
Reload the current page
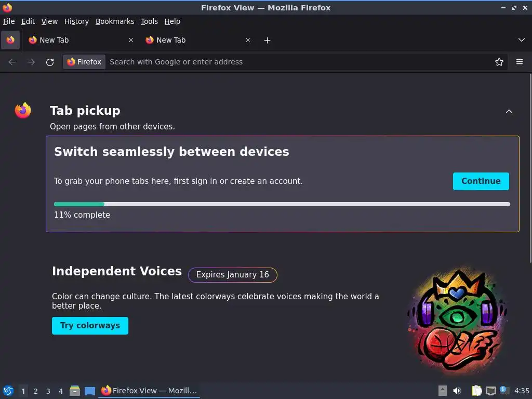pyautogui.click(x=50, y=62)
